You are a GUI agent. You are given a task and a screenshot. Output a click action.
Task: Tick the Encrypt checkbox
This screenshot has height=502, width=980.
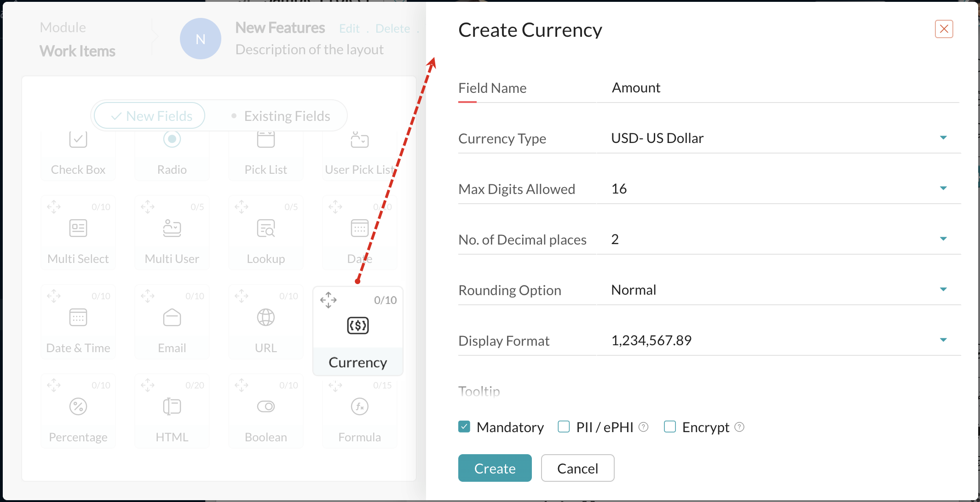coord(670,427)
